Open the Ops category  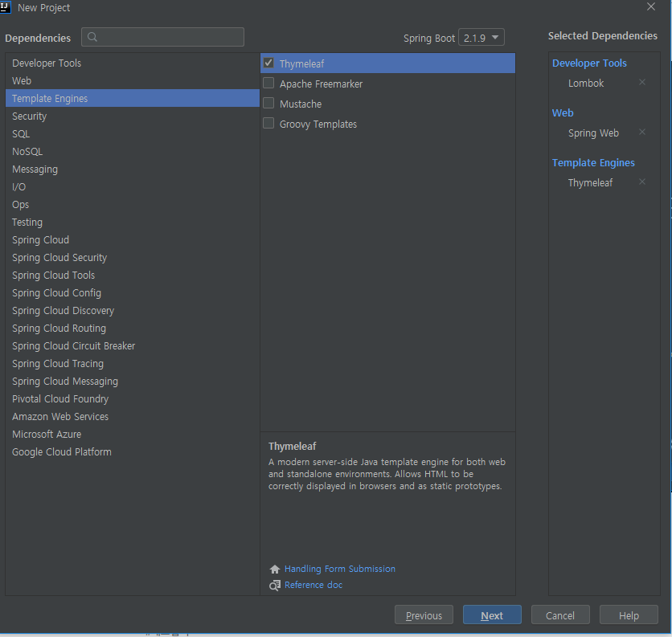pos(133,204)
